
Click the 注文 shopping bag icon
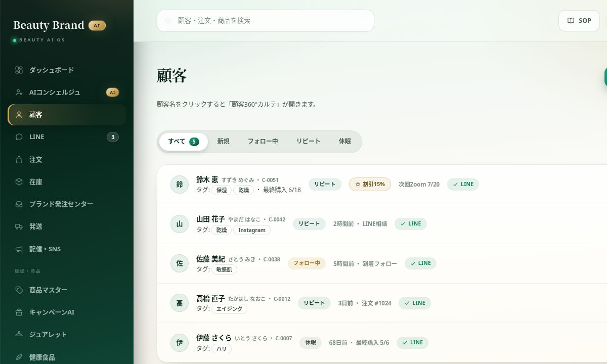click(x=19, y=159)
